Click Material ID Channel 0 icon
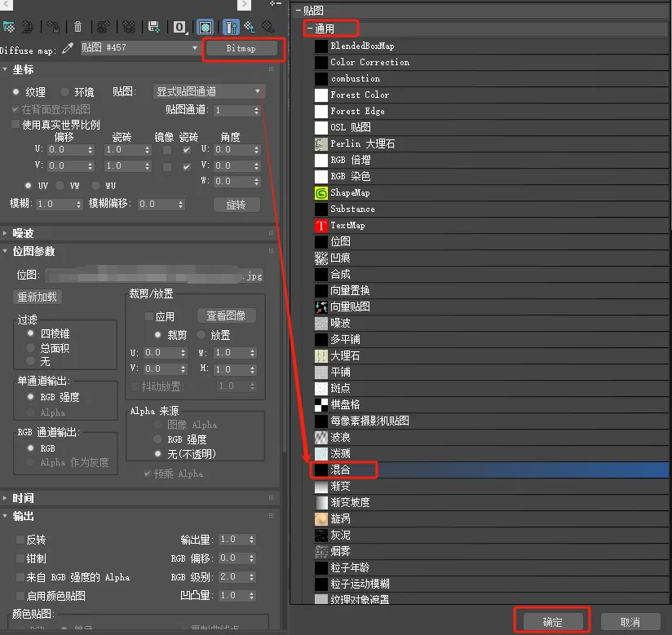Image resolution: width=672 pixels, height=635 pixels. (x=179, y=28)
